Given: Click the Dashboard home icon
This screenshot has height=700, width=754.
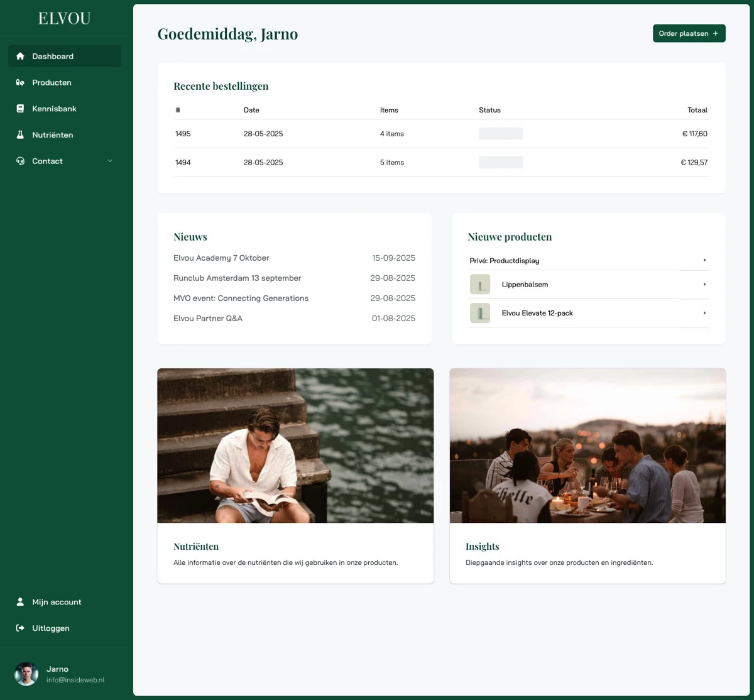Looking at the screenshot, I should click(20, 57).
